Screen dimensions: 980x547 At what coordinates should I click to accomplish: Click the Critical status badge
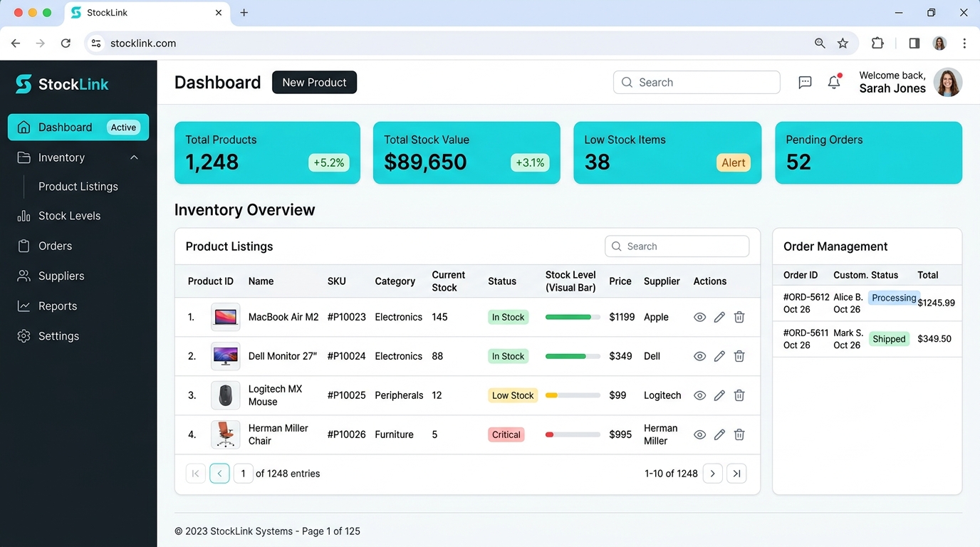[x=506, y=434]
